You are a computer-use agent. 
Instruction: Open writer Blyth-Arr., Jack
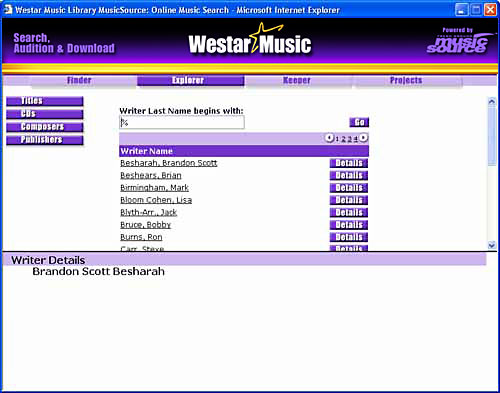(x=148, y=212)
